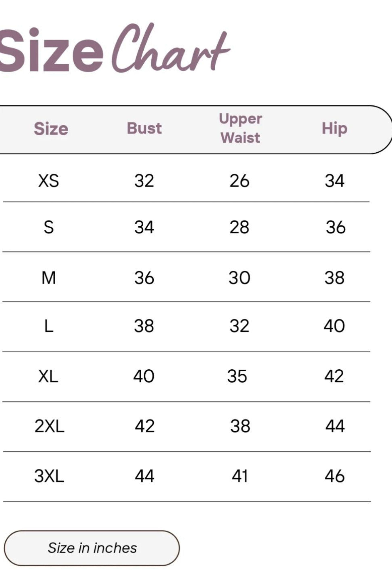392x588 pixels.
Task: Click the Size column header
Action: [x=51, y=129]
